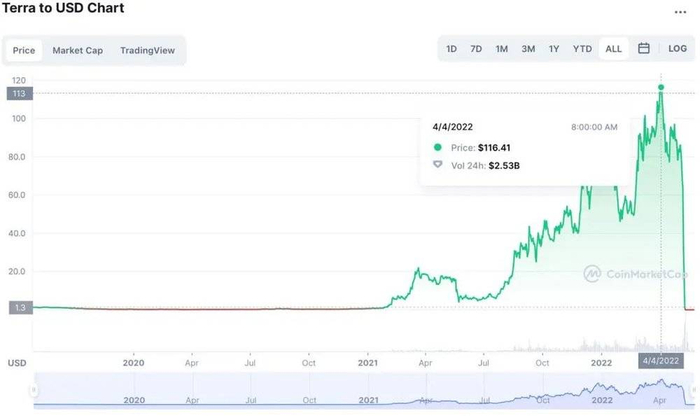Click the Vol 24h icon in the tooltip

click(437, 165)
